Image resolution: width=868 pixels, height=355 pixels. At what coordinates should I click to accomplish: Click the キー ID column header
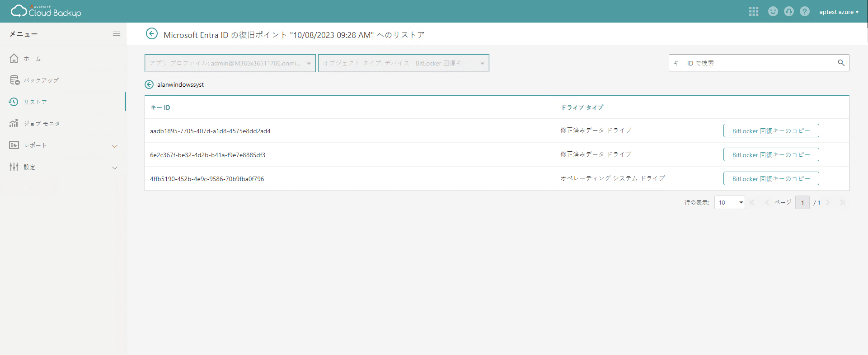pos(160,107)
